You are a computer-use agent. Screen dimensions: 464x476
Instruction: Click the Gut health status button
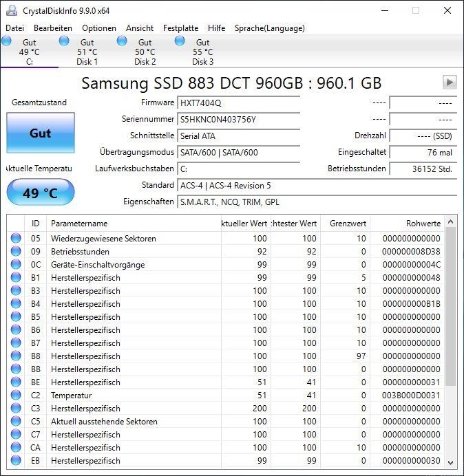click(41, 133)
